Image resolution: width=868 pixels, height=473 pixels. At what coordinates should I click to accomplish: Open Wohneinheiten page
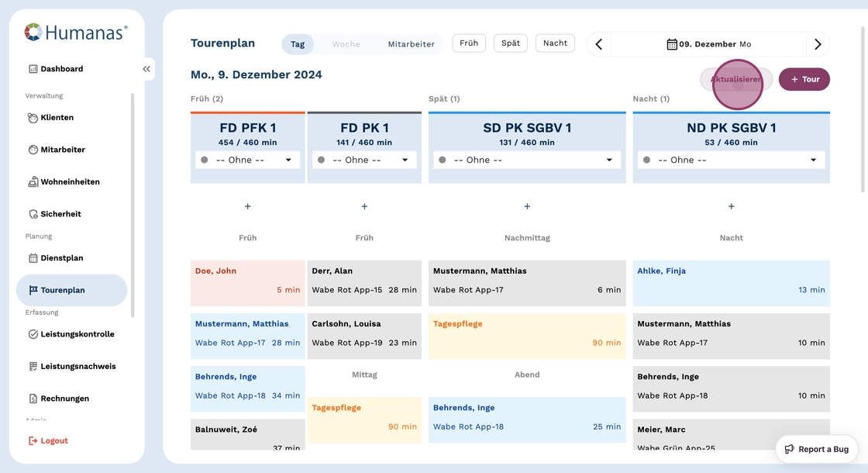pos(64,181)
